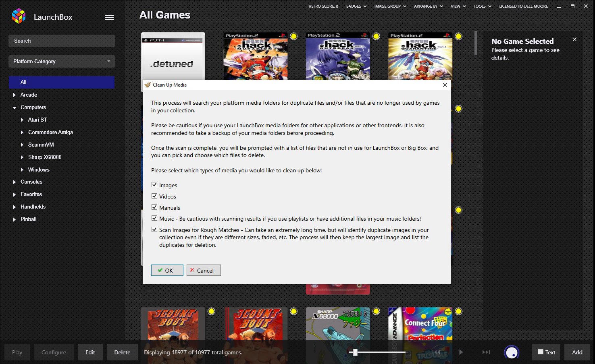The height and width of the screenshot is (364, 595).
Task: Click the skip-to-next track button
Action: [486, 352]
